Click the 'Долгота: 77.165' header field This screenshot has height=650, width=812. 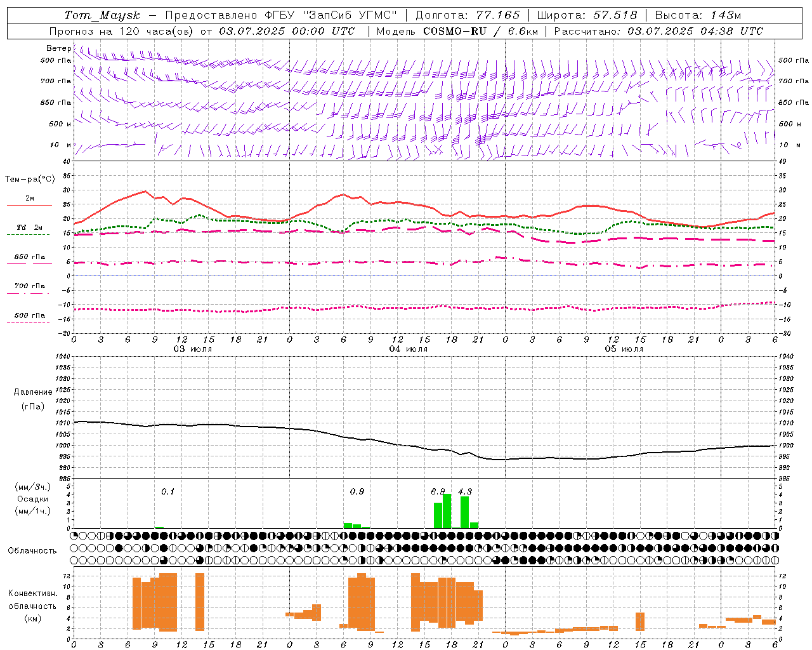click(468, 15)
